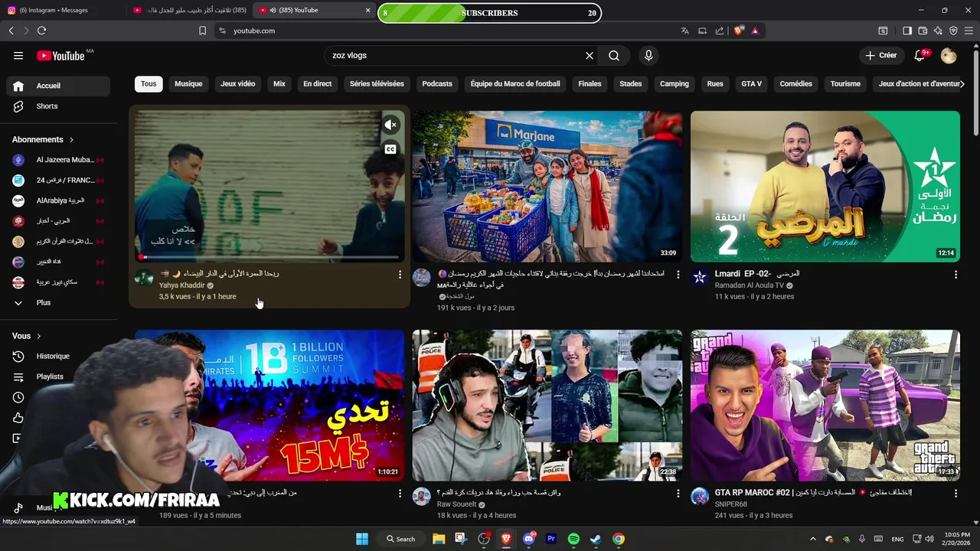Open the Leo AI sparkle icon
Image resolution: width=980 pixels, height=551 pixels.
pos(938,31)
